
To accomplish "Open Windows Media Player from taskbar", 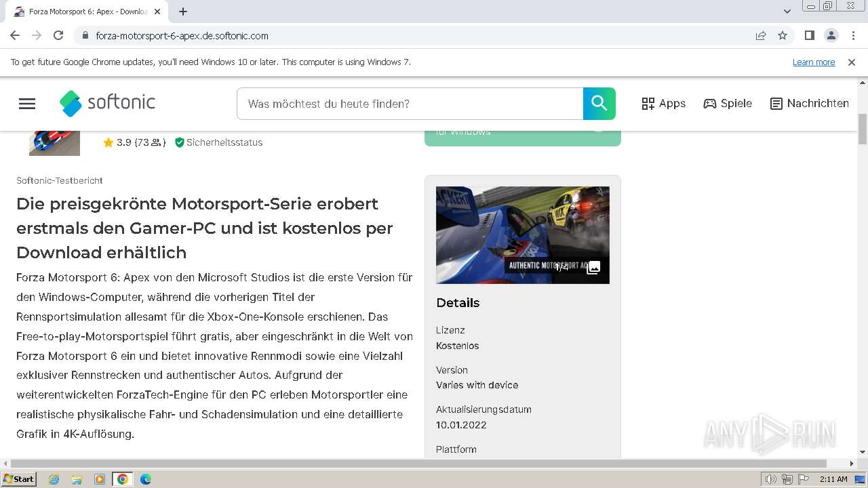I will (100, 479).
